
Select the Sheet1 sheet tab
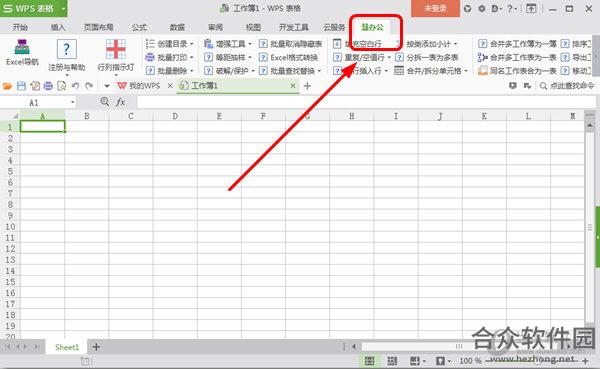click(x=67, y=347)
